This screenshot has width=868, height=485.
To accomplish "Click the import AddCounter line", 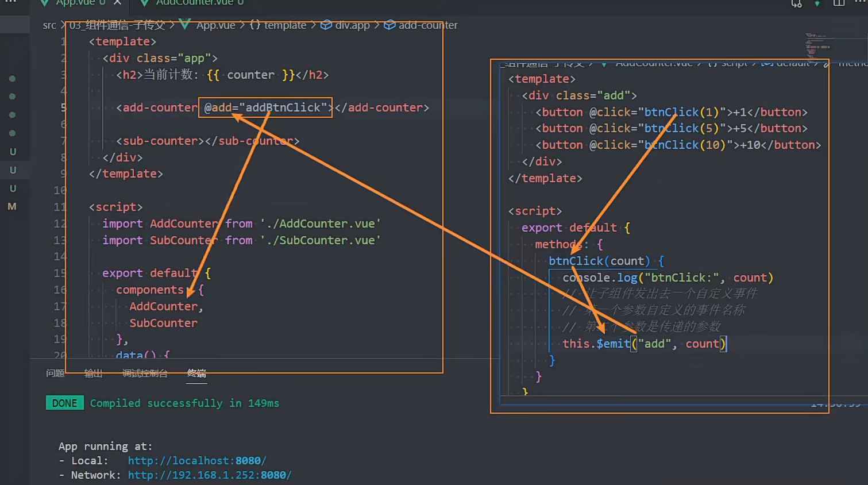I will pyautogui.click(x=241, y=224).
